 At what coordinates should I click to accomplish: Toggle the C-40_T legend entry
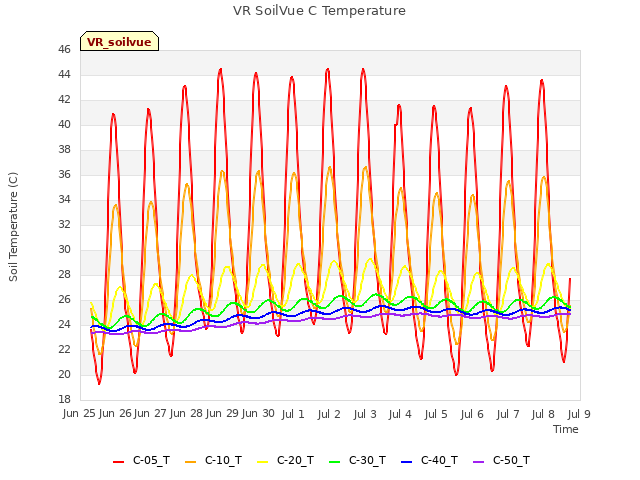[x=429, y=460]
